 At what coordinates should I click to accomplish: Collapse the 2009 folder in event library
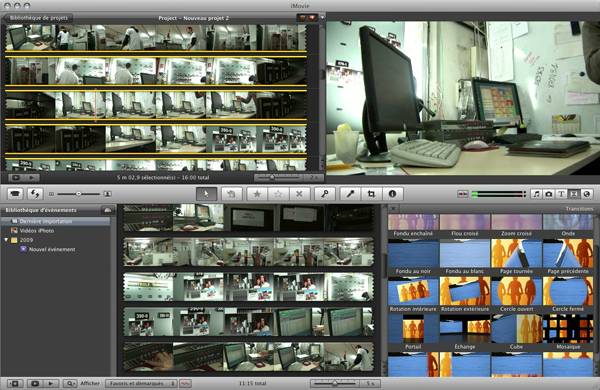point(6,240)
